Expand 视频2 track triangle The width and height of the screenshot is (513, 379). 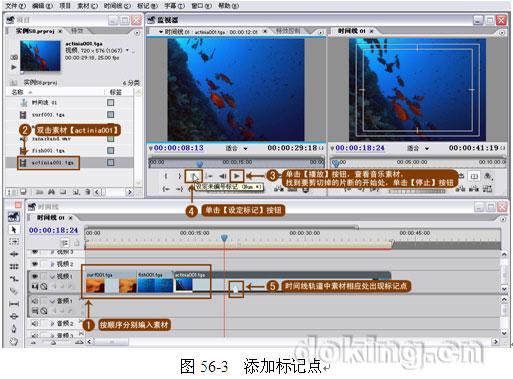point(52,264)
